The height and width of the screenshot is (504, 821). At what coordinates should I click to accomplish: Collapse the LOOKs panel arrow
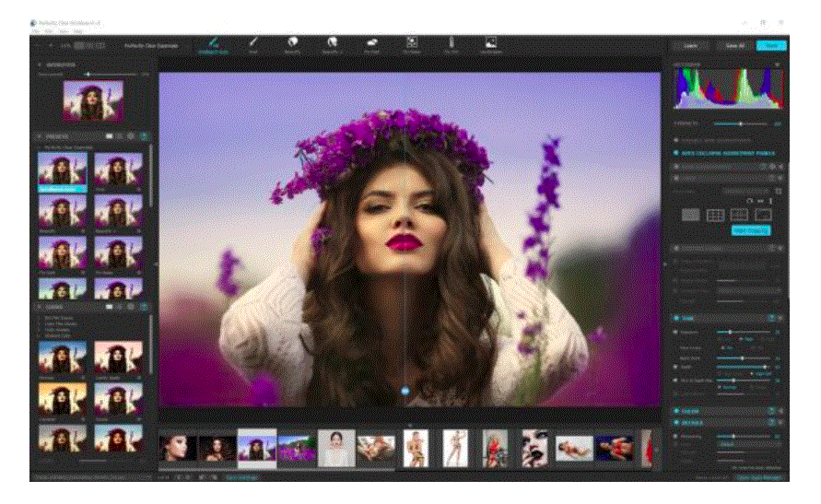[x=40, y=307]
